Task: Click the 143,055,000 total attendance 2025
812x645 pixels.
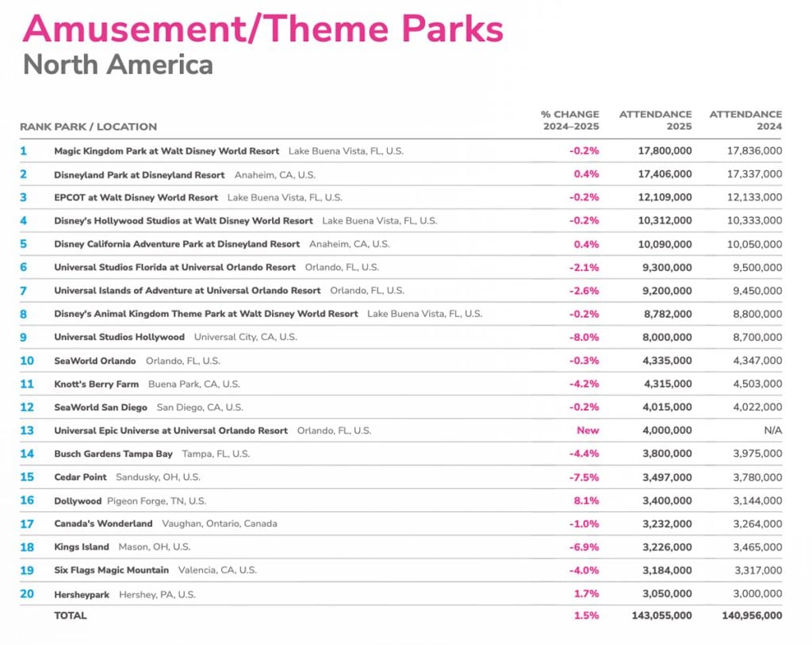Action: (x=662, y=616)
